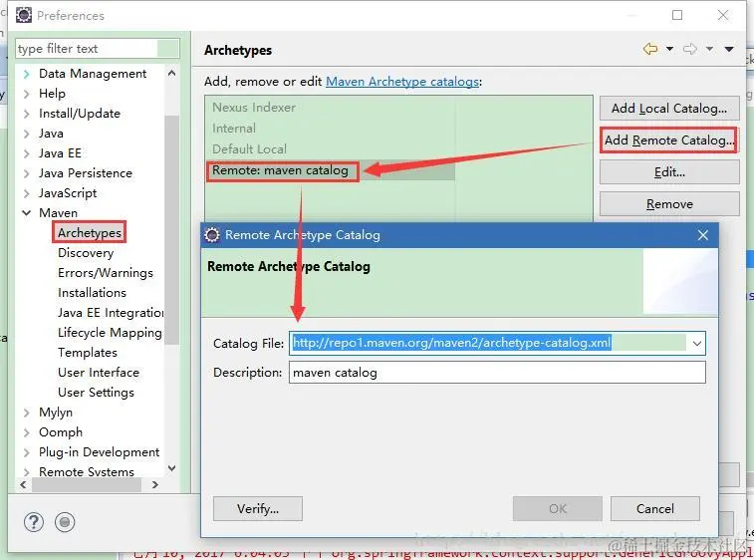Screen dimensions: 754x560
Task: Select Nexus Indexer catalog entry
Action: click(x=254, y=108)
